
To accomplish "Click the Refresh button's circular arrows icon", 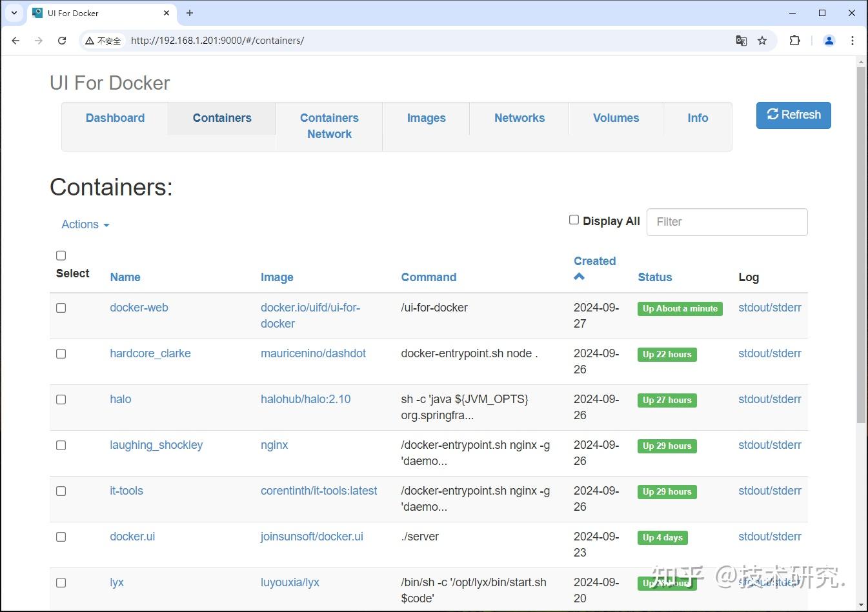I will tap(772, 114).
